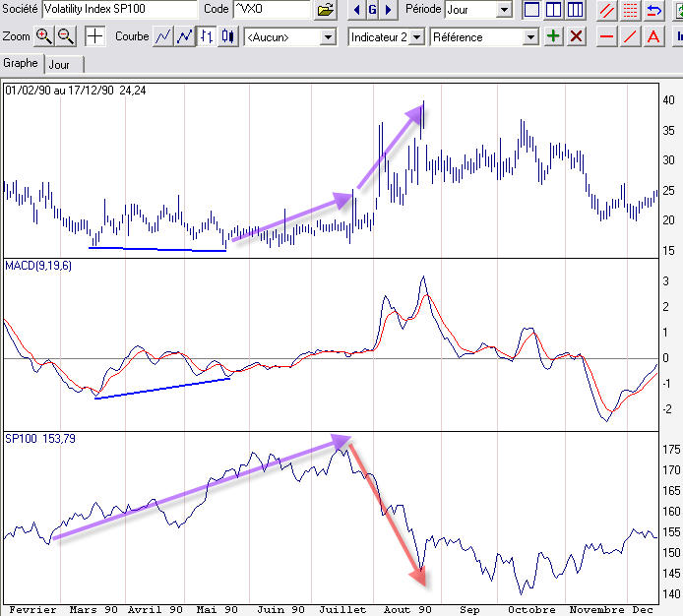The height and width of the screenshot is (616, 683).
Task: Go to next security with right arrow
Action: point(389,10)
